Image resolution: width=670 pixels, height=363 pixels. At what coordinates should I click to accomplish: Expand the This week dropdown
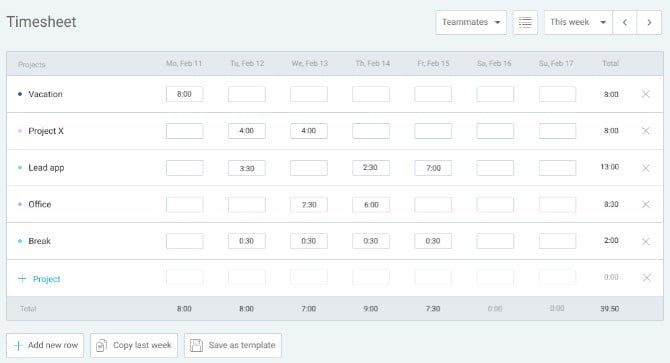point(578,22)
